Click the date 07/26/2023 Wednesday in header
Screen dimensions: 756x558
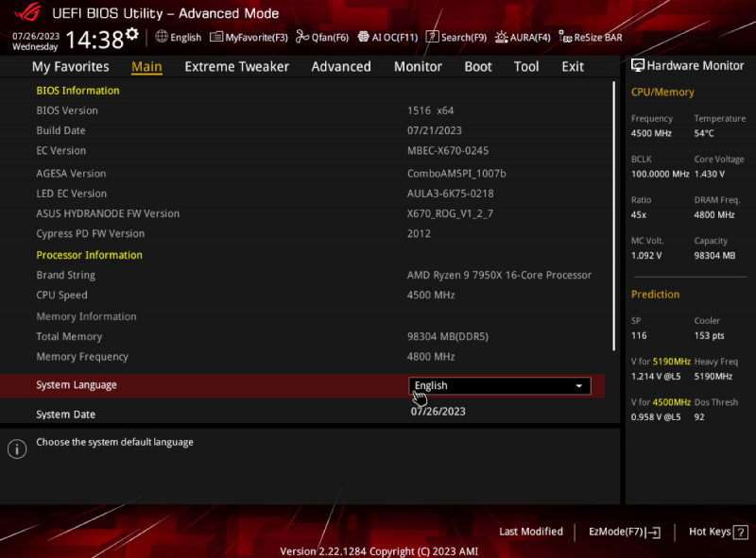point(36,42)
